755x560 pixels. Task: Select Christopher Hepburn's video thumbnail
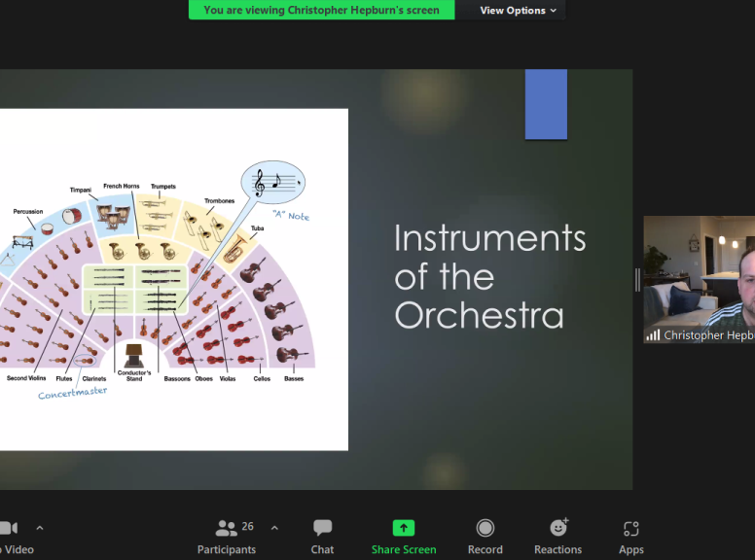pos(700,280)
